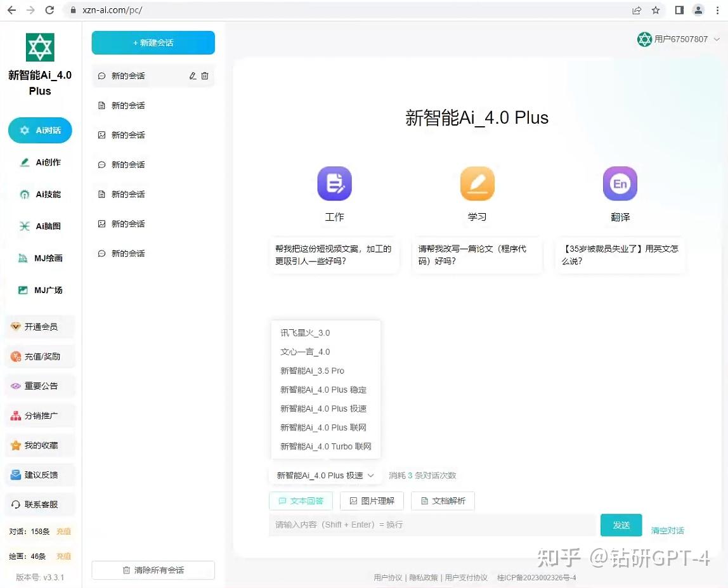Switch to 文档解析 mode
Viewport: 728px width, 588px height.
click(x=443, y=500)
